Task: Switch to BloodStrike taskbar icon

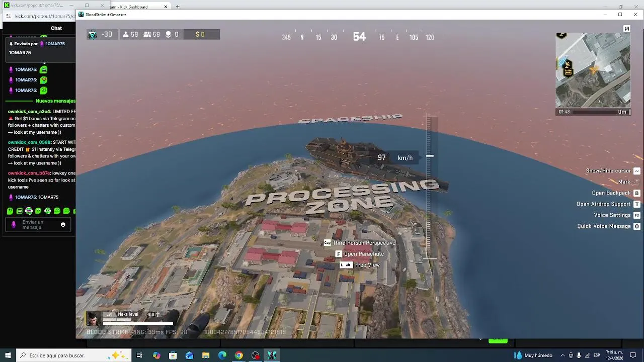Action: point(272,355)
